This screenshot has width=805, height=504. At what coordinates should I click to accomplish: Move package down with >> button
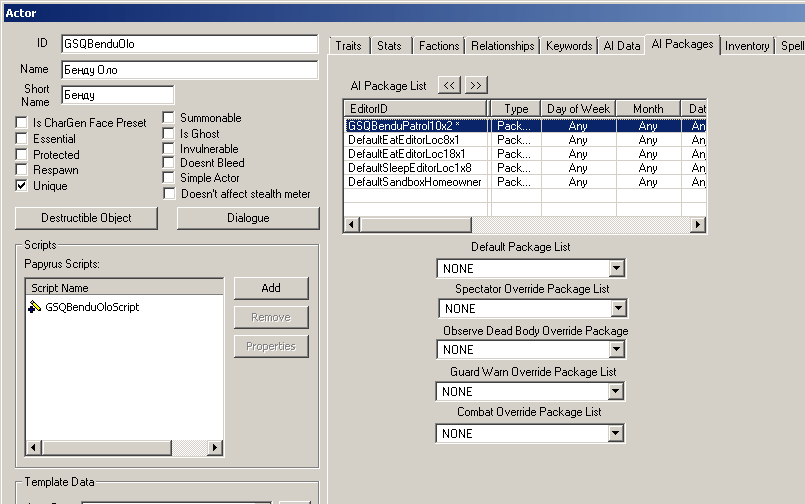(476, 85)
